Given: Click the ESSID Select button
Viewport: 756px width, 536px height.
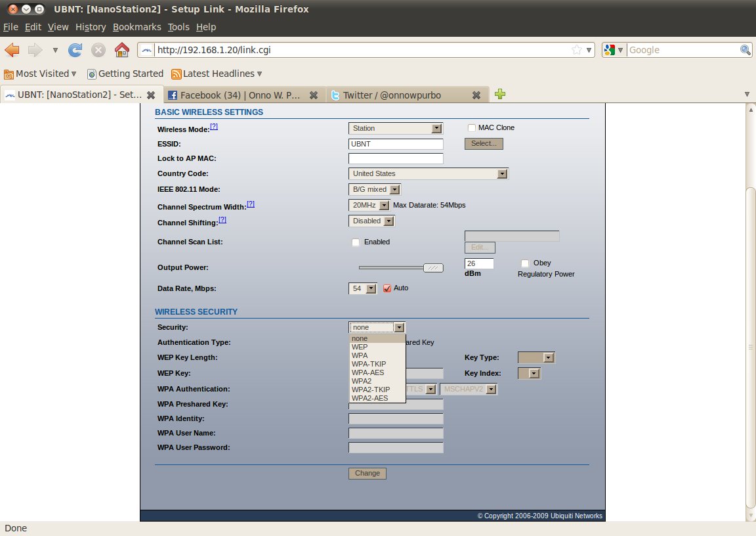Looking at the screenshot, I should pyautogui.click(x=484, y=144).
